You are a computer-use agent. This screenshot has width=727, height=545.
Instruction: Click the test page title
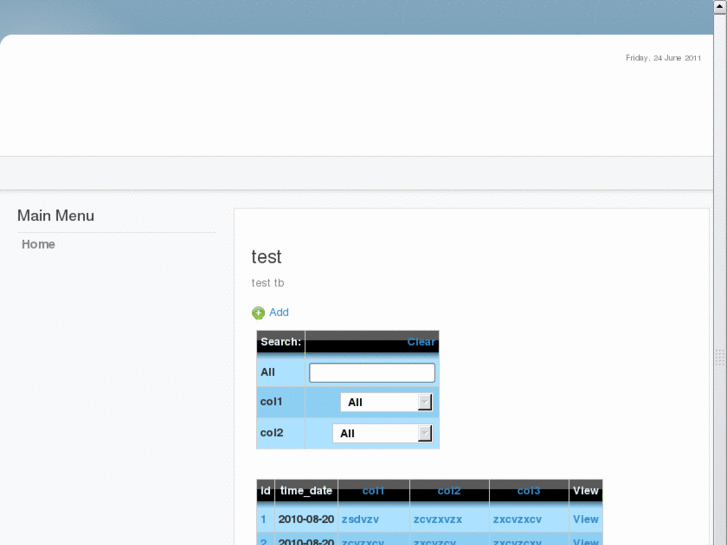click(267, 256)
